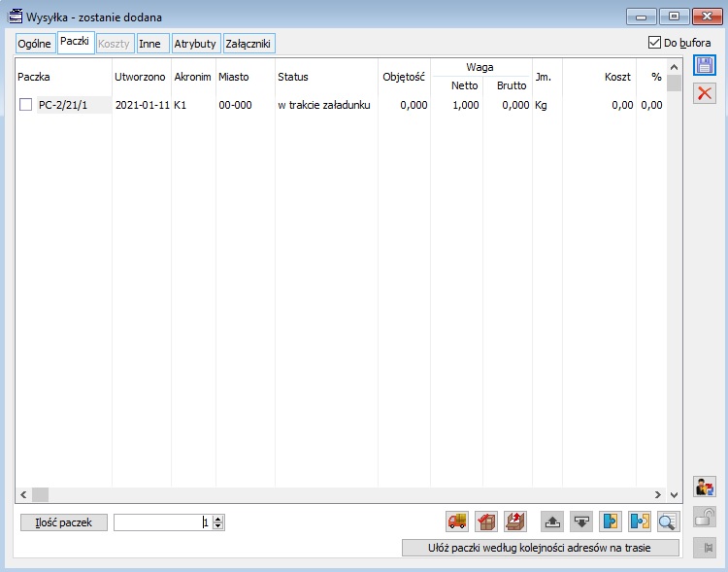Click the horizontal scrollbar left arrow
The width and height of the screenshot is (728, 572).
coord(23,495)
